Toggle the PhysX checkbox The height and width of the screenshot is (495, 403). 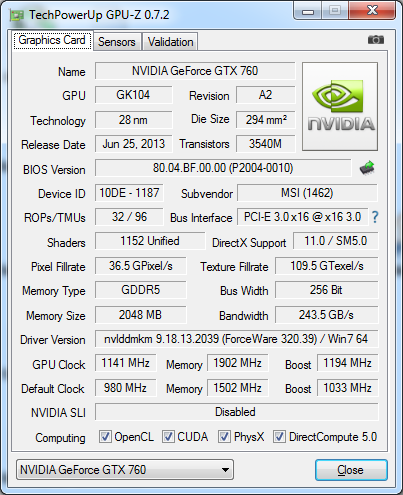(x=224, y=436)
